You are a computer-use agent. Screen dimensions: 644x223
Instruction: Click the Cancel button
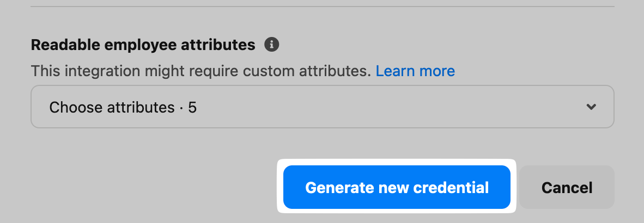click(x=567, y=188)
